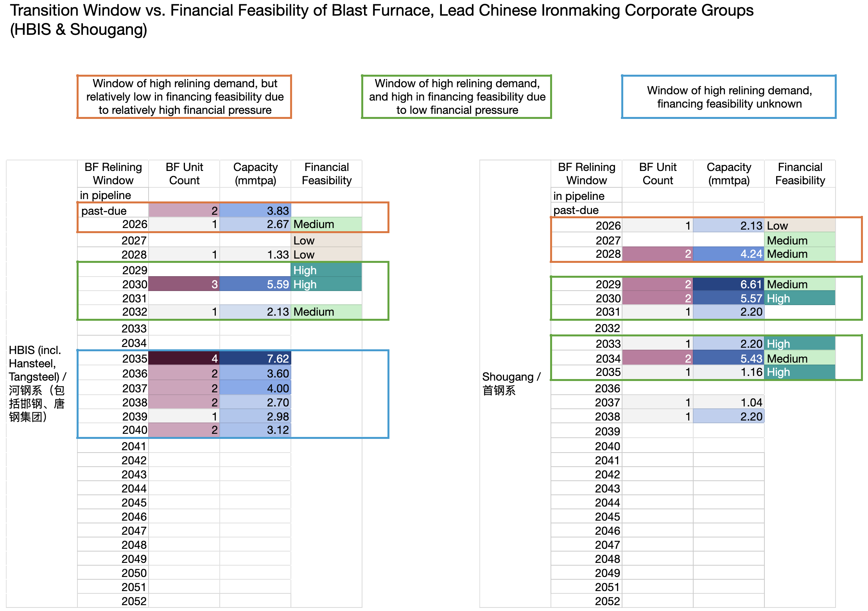Select Shougang 2026 capacity cell 2.13

pos(729,225)
